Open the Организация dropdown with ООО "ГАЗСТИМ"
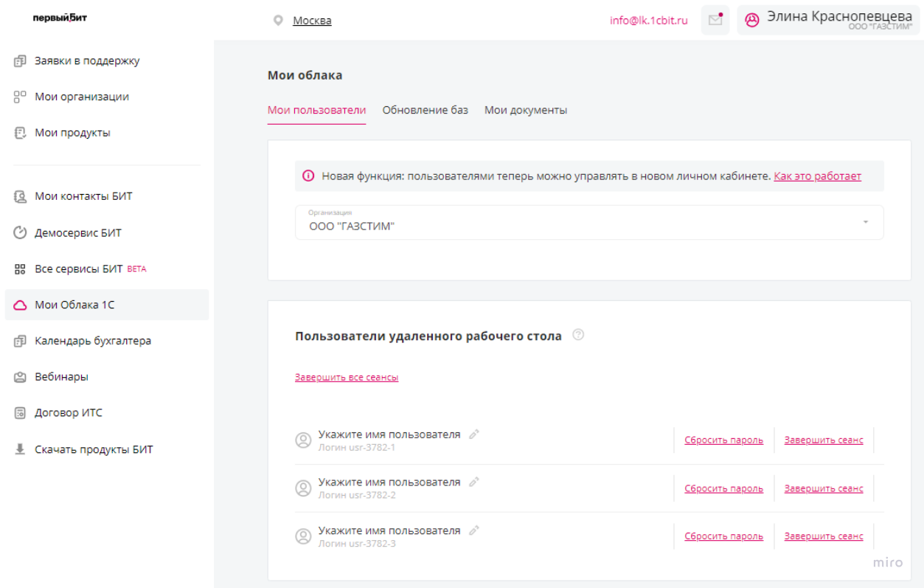 [x=588, y=222]
